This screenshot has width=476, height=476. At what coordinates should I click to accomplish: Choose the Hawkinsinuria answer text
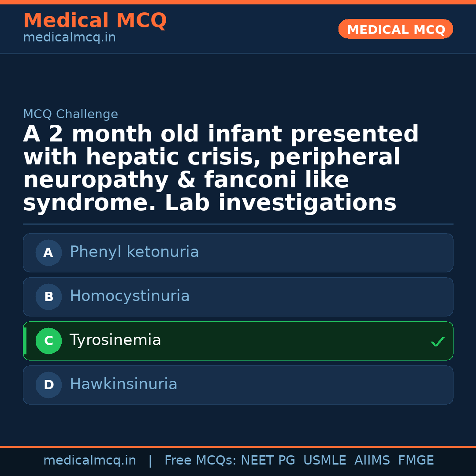click(x=123, y=384)
